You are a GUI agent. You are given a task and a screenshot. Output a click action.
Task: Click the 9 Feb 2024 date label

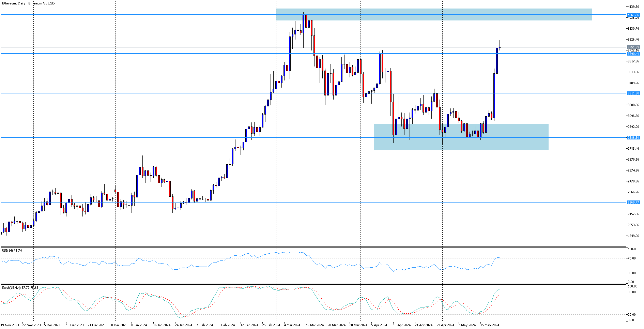pyautogui.click(x=227, y=325)
